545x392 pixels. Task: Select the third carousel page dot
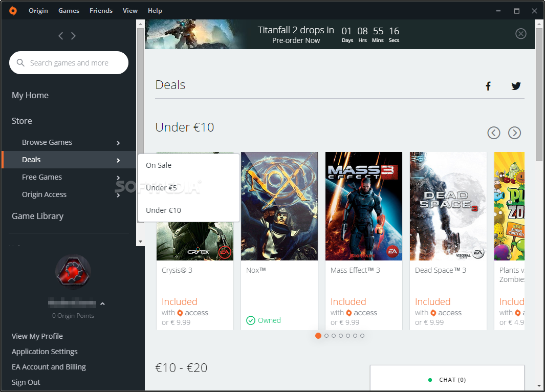coord(334,336)
